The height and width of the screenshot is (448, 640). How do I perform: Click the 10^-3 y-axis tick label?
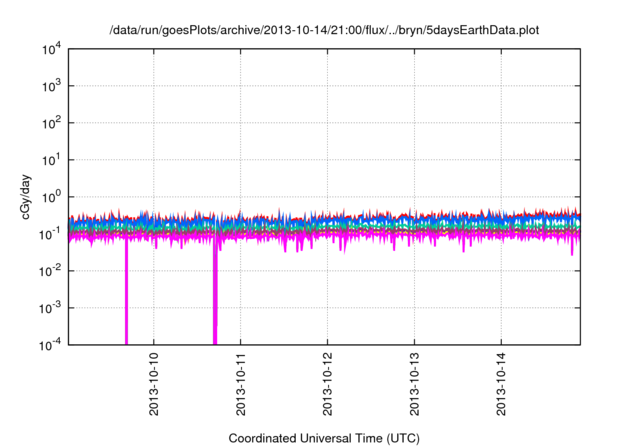51,308
